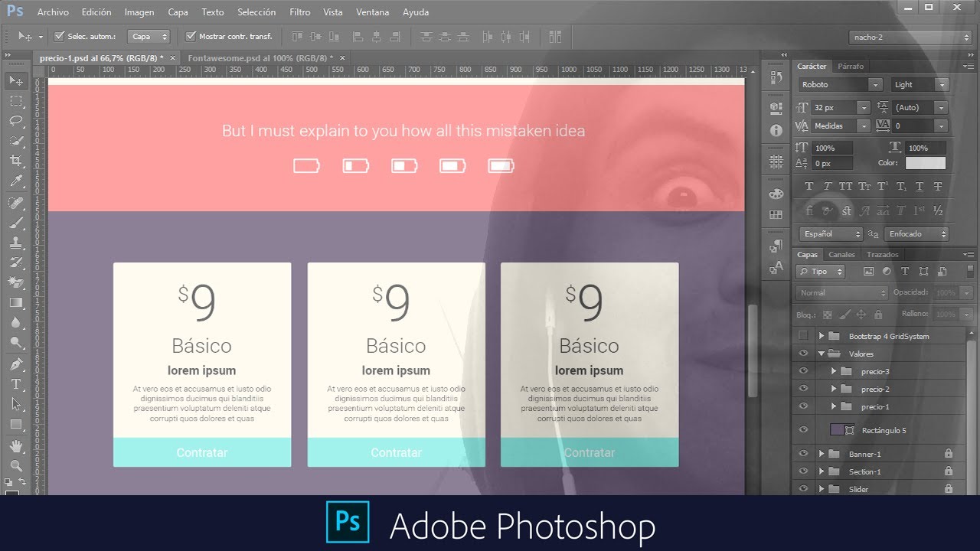Viewport: 980px width, 551px height.
Task: Open the nacho-2 workspace dropdown
Action: (910, 37)
